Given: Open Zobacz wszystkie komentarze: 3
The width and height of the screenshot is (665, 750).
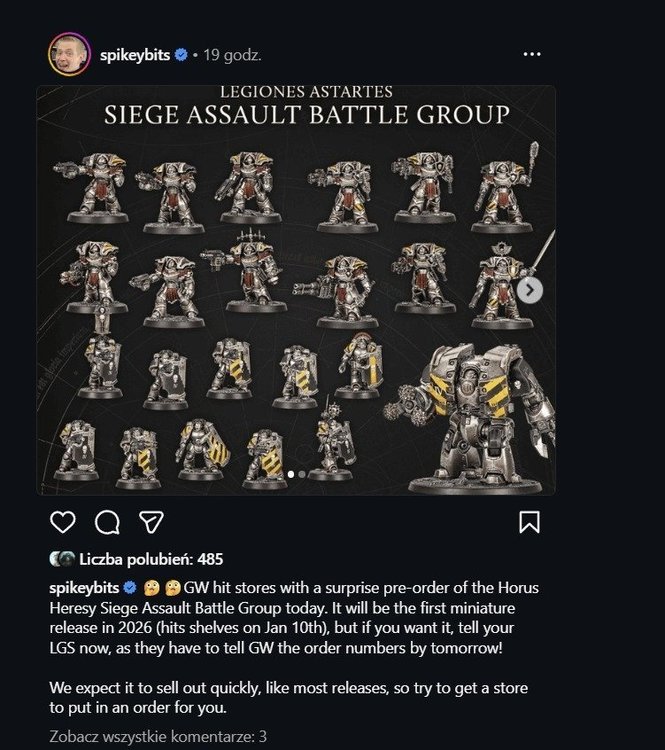Looking at the screenshot, I should (158, 736).
